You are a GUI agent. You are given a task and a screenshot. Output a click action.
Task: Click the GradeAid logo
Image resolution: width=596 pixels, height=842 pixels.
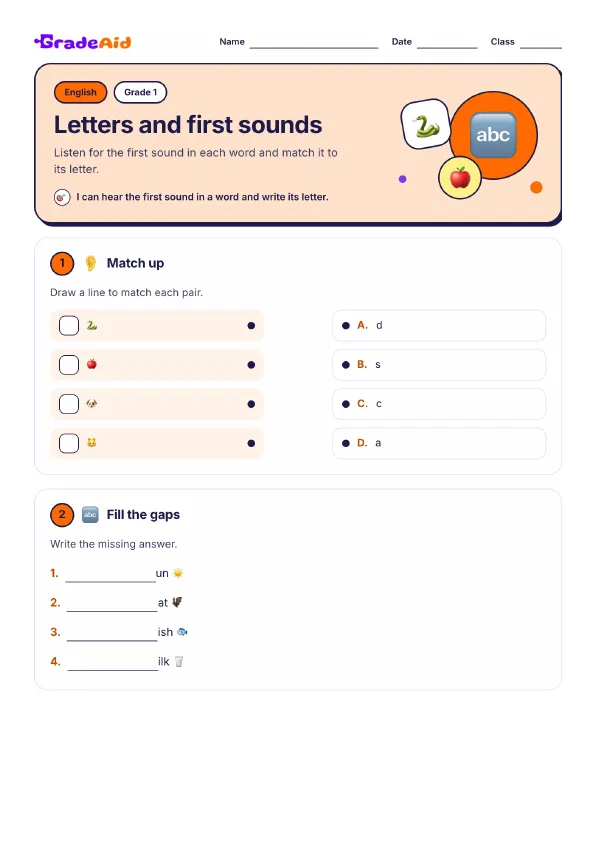pyautogui.click(x=83, y=42)
